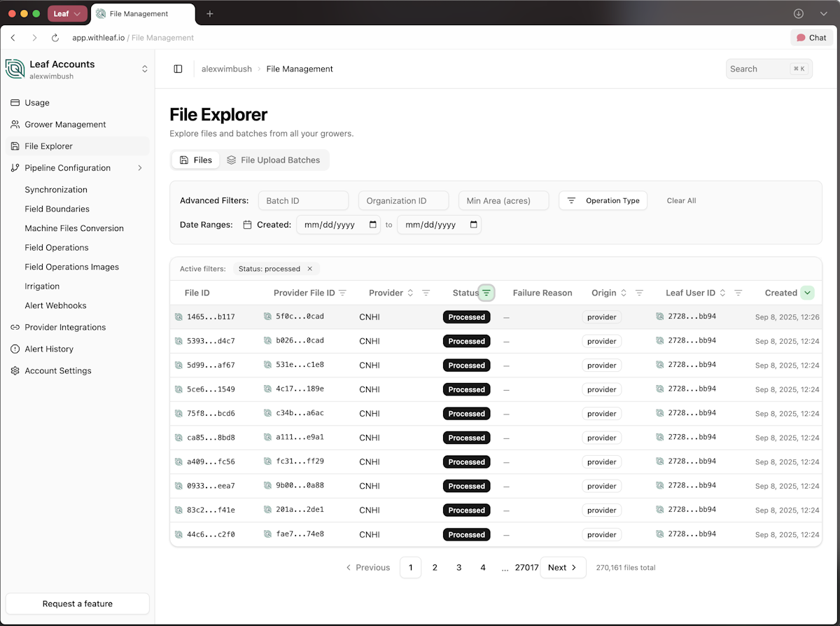Remove the Status: processed filter chip

pyautogui.click(x=310, y=269)
